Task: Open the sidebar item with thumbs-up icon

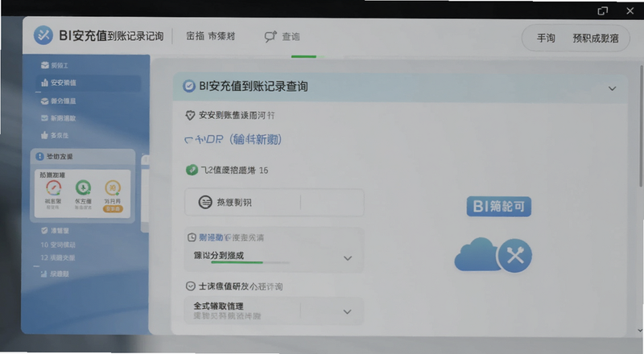Action: [x=55, y=135]
